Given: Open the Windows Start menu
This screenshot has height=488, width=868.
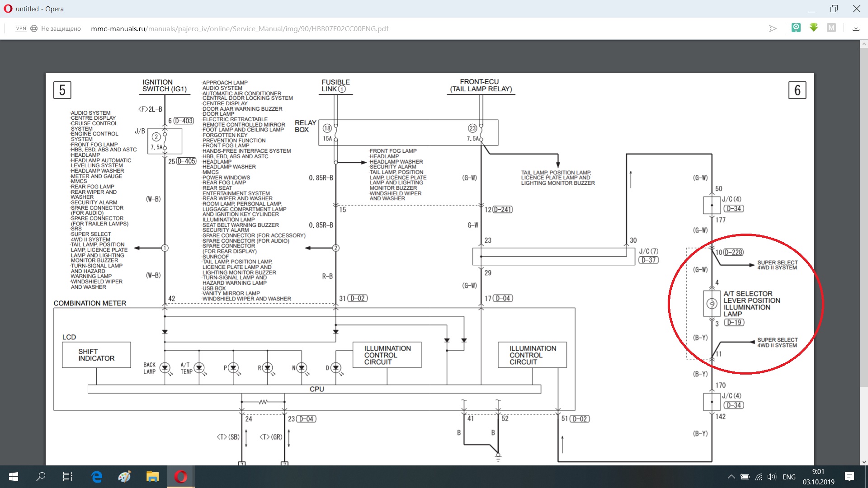Looking at the screenshot, I should pyautogui.click(x=14, y=477).
